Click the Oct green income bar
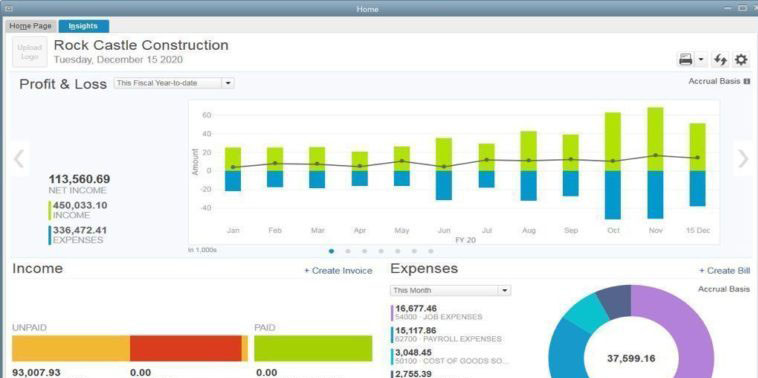Screen dimensions: 758x378 [x=613, y=142]
